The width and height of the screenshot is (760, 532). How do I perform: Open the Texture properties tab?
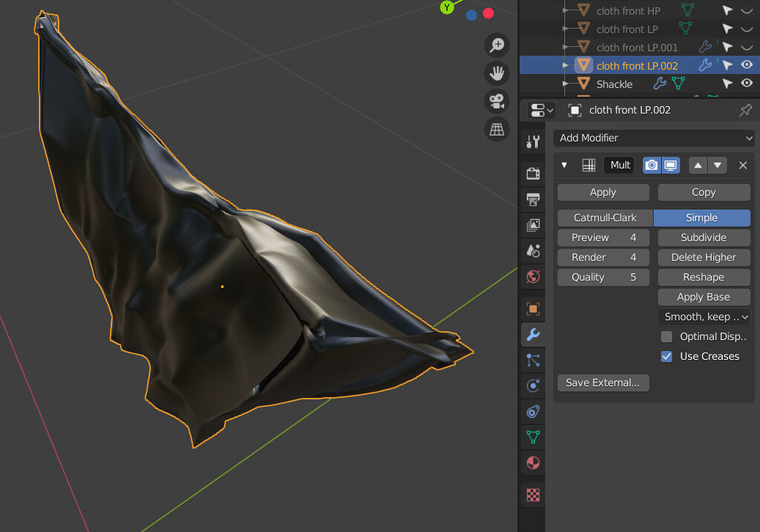[x=533, y=494]
